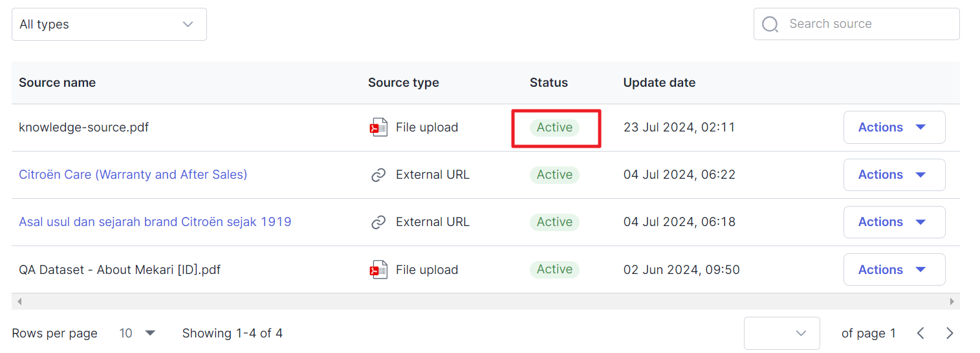Expand the Rows per page selector

point(138,334)
